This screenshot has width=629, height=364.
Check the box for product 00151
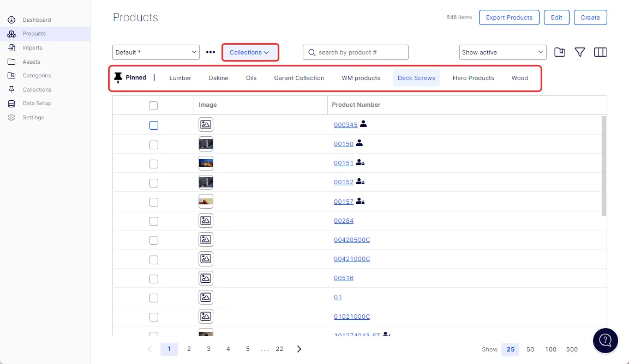click(x=154, y=164)
